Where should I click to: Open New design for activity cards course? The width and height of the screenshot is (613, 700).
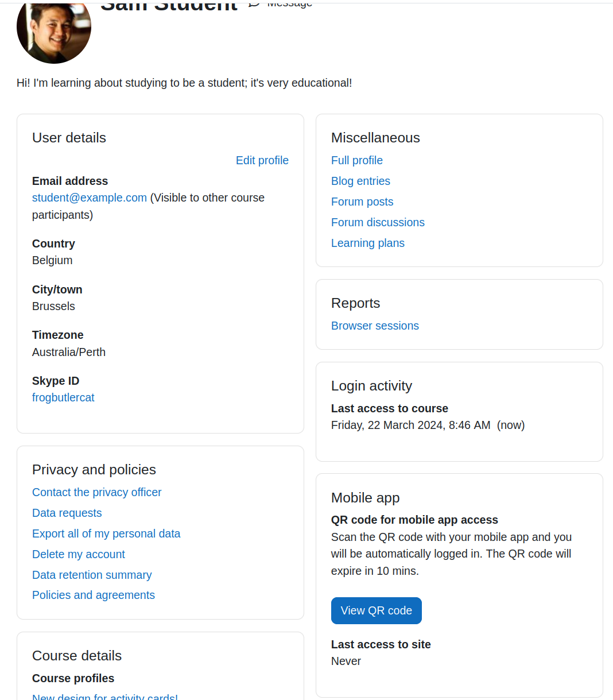(x=105, y=697)
